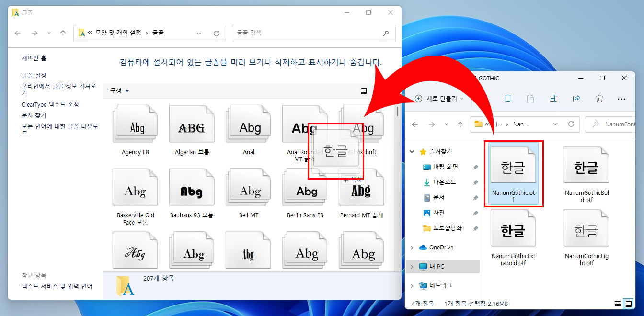The image size is (644, 316).
Task: Open the See more ellipsis menu
Action: coord(621,99)
